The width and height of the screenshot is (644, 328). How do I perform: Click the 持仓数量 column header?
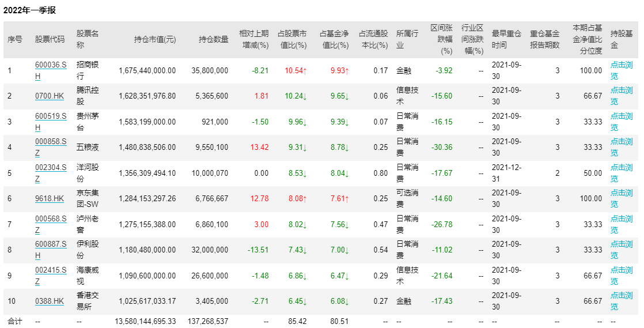(x=214, y=39)
